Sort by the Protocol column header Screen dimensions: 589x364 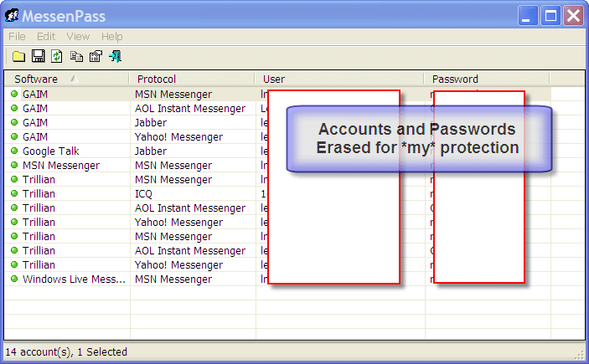(192, 79)
